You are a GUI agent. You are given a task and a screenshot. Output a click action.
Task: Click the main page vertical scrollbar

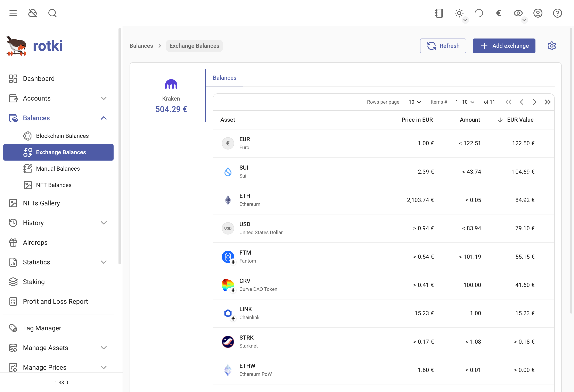571,171
